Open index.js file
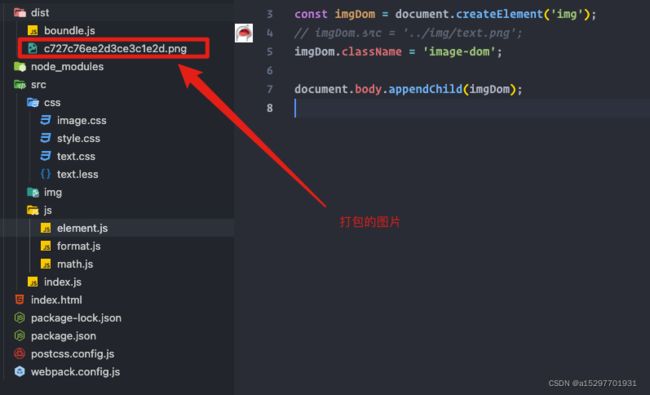 tap(63, 282)
